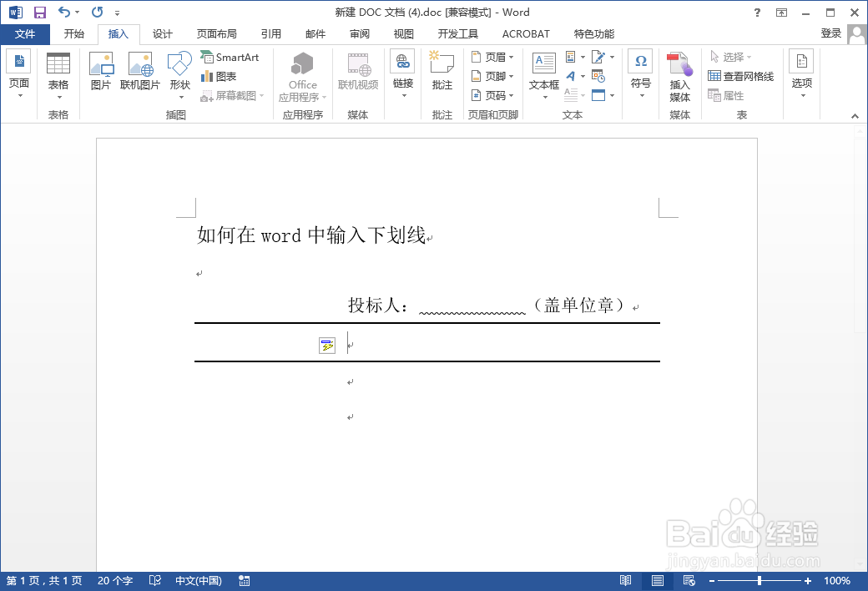This screenshot has height=591, width=868.
Task: Insert a picture using 图片 icon
Action: tap(101, 75)
